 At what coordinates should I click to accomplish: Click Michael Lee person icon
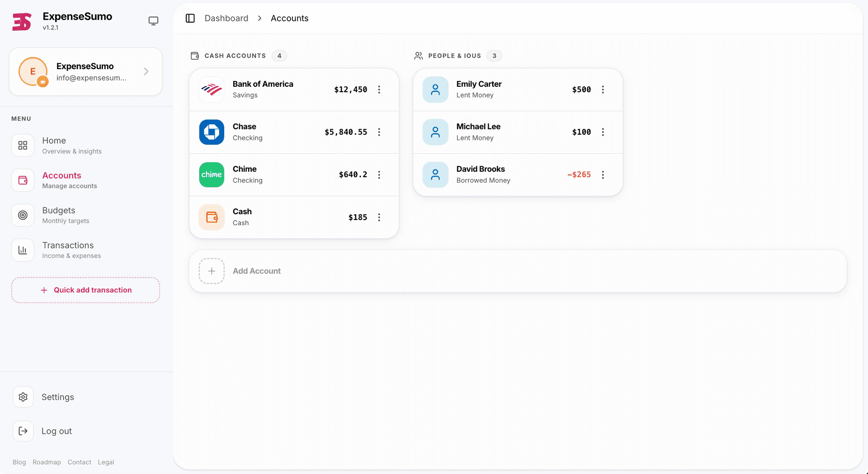click(435, 132)
